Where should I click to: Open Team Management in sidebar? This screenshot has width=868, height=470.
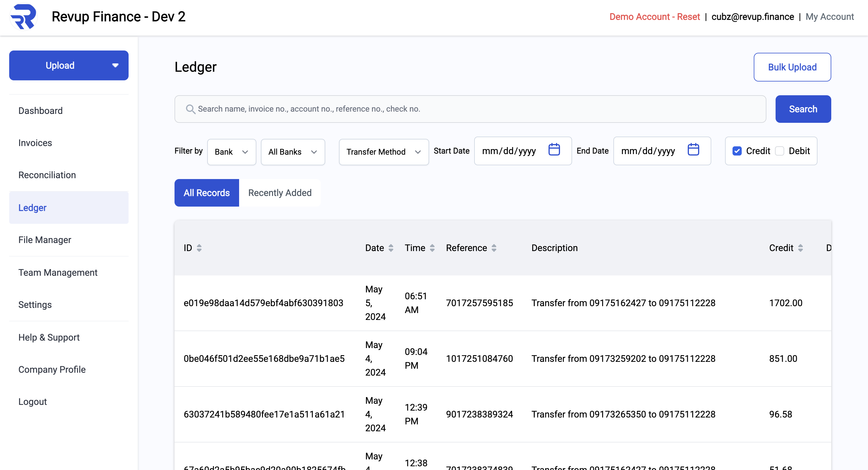(x=69, y=273)
